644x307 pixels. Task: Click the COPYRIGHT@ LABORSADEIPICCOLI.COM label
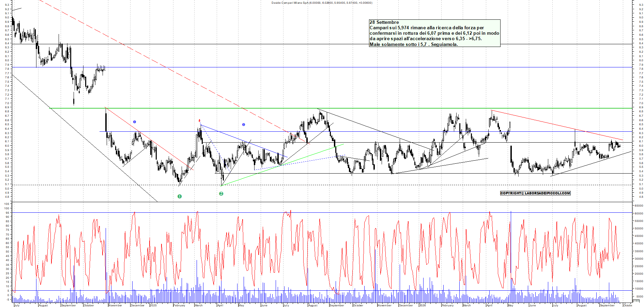[535, 193]
